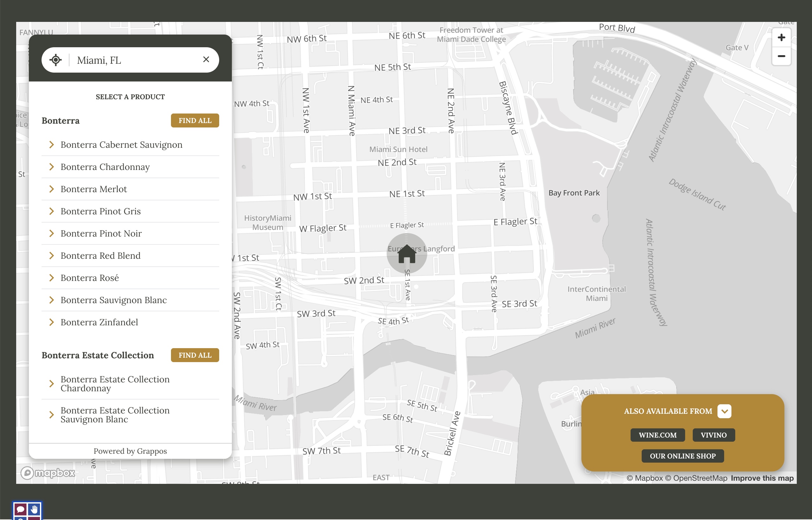Clear the Miami, FL search field
Image resolution: width=812 pixels, height=520 pixels.
pyautogui.click(x=206, y=59)
